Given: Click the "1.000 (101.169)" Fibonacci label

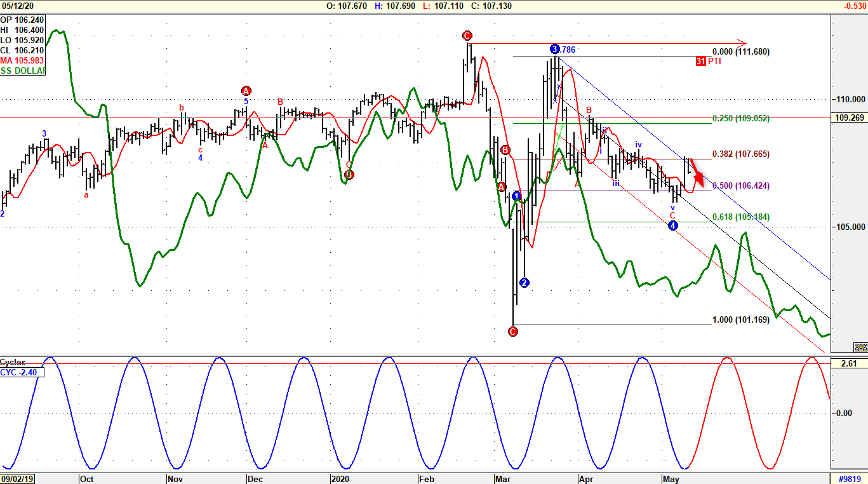Looking at the screenshot, I should click(741, 320).
